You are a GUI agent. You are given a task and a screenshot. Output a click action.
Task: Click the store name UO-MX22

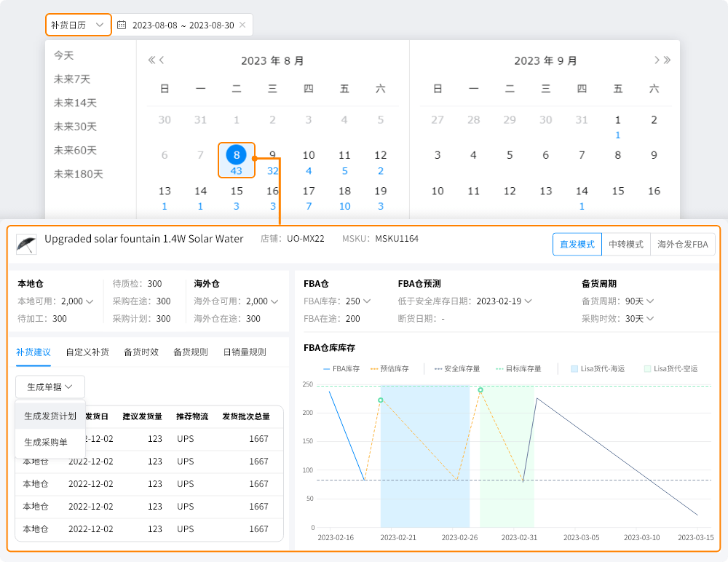[306, 239]
